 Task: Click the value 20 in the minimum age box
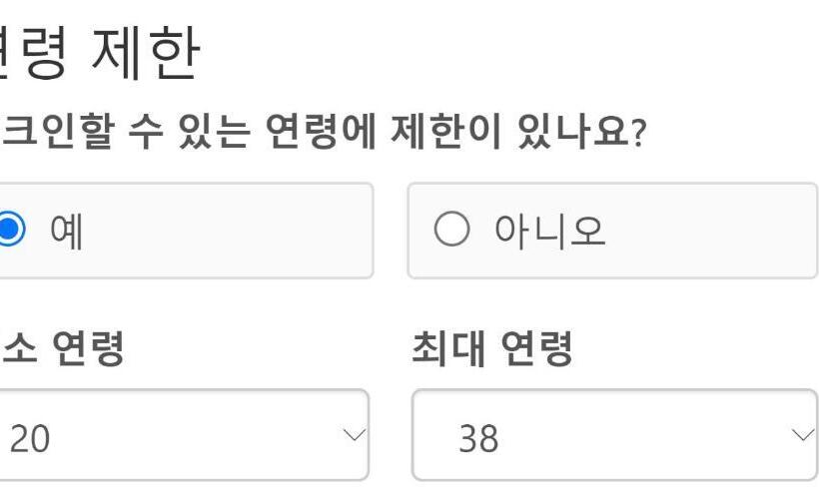click(29, 438)
